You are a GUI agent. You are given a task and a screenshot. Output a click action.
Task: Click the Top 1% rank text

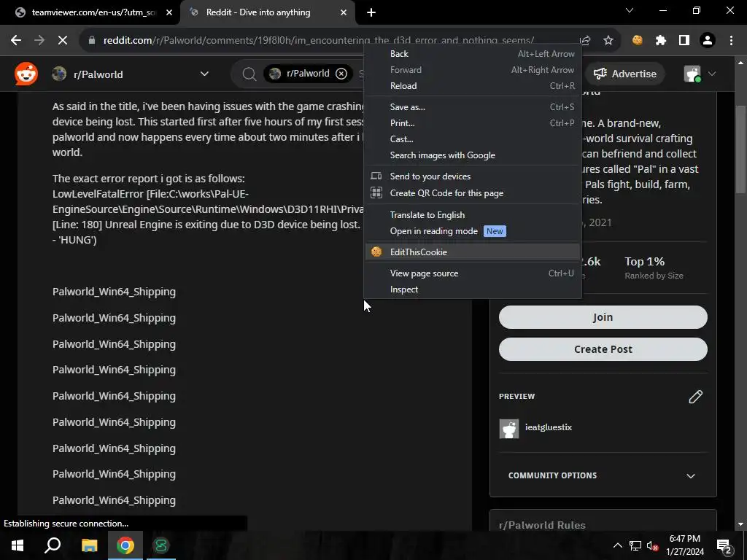click(x=645, y=262)
